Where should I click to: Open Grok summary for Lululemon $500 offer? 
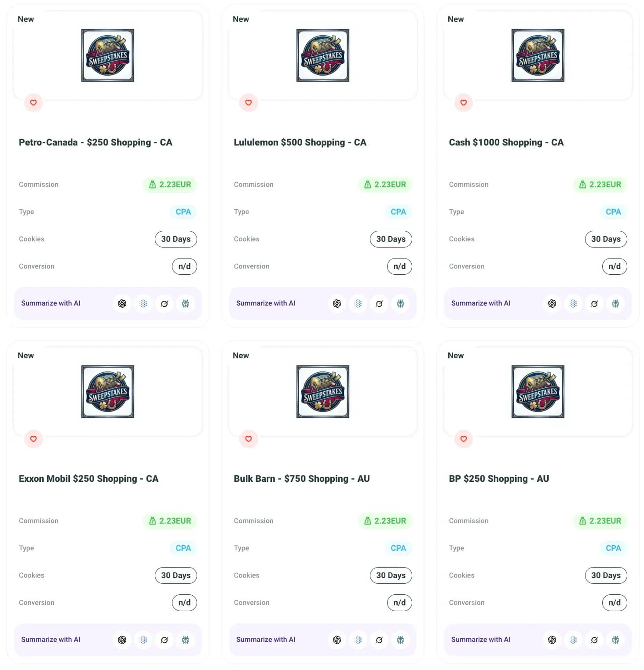pyautogui.click(x=379, y=303)
